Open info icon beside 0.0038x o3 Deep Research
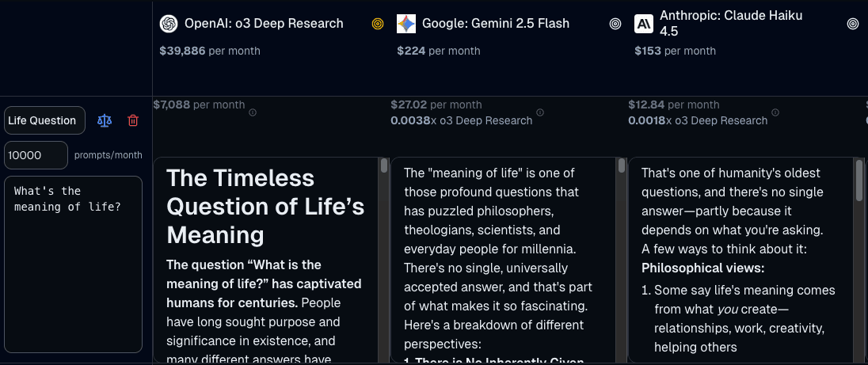Viewport: 868px width, 365px height. [x=540, y=112]
